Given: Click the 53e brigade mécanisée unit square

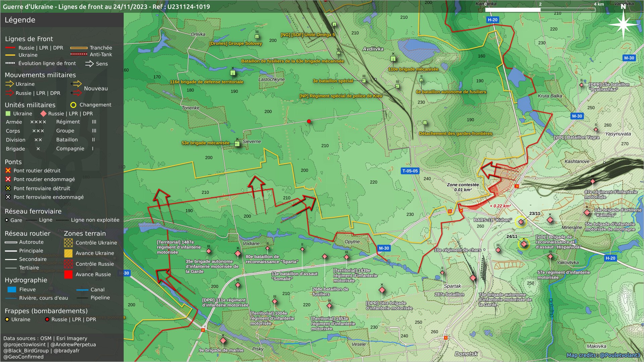Looking at the screenshot, I should coord(237,144).
